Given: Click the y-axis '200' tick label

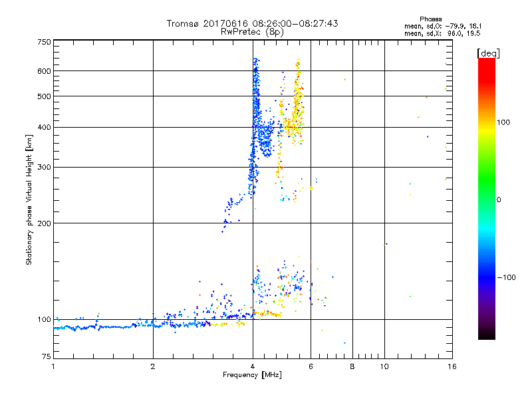Looking at the screenshot, I should (x=44, y=223).
